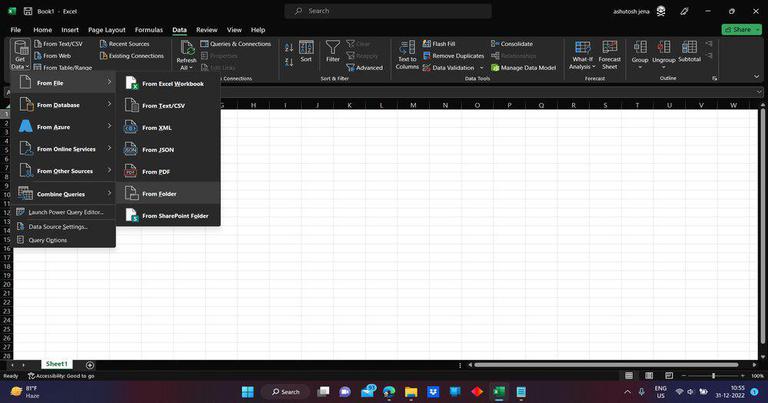Select From PDF option
Image resolution: width=768 pixels, height=403 pixels.
168,172
